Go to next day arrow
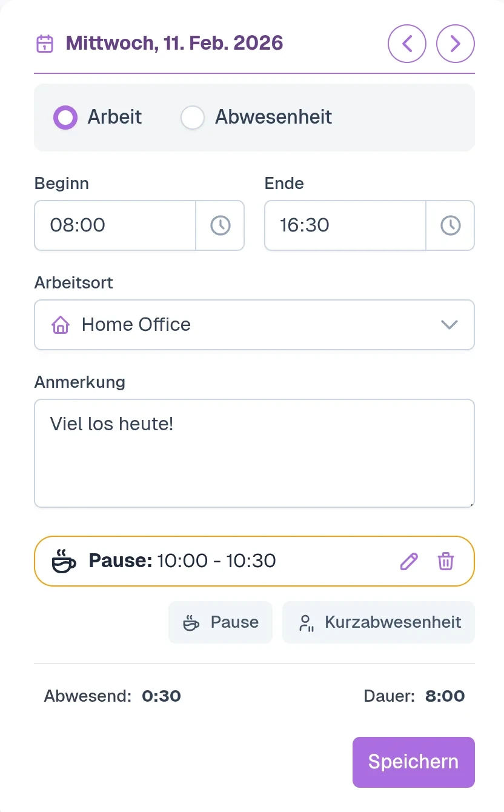 click(x=456, y=44)
